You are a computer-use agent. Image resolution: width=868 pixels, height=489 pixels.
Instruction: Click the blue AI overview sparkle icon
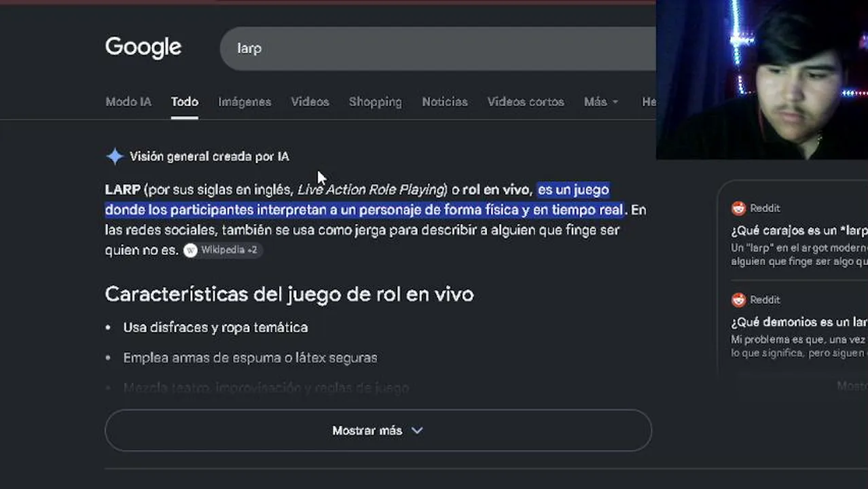[115, 156]
